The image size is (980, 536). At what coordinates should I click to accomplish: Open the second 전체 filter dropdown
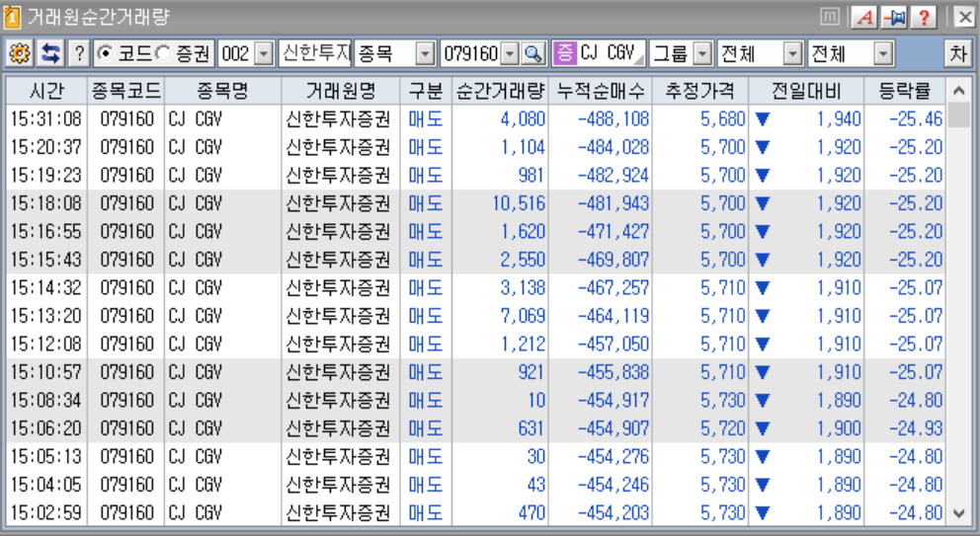pyautogui.click(x=882, y=54)
